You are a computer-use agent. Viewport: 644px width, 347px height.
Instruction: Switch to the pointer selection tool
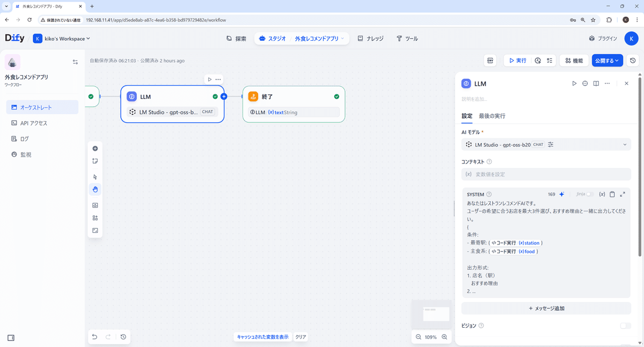[95, 176]
